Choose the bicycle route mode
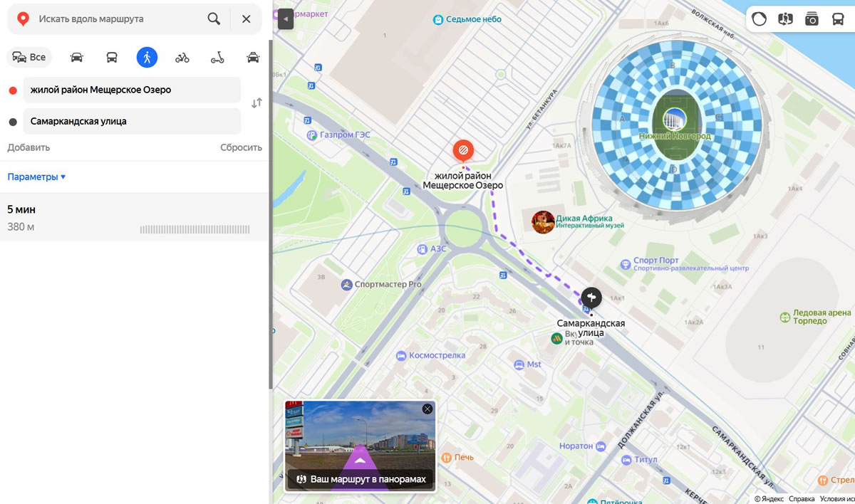 (182, 58)
